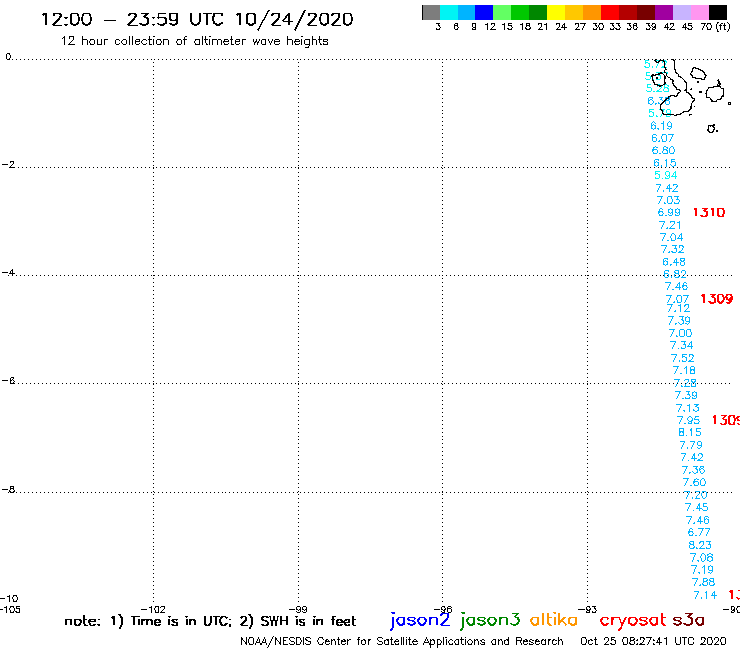Select the 7.00 data value
The image size is (740, 650).
tap(681, 333)
